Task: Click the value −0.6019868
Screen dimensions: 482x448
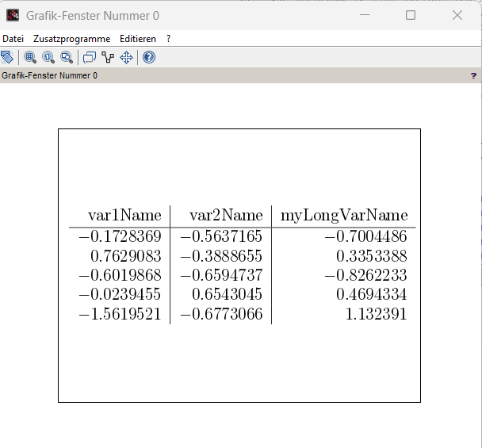Action: [x=120, y=275]
